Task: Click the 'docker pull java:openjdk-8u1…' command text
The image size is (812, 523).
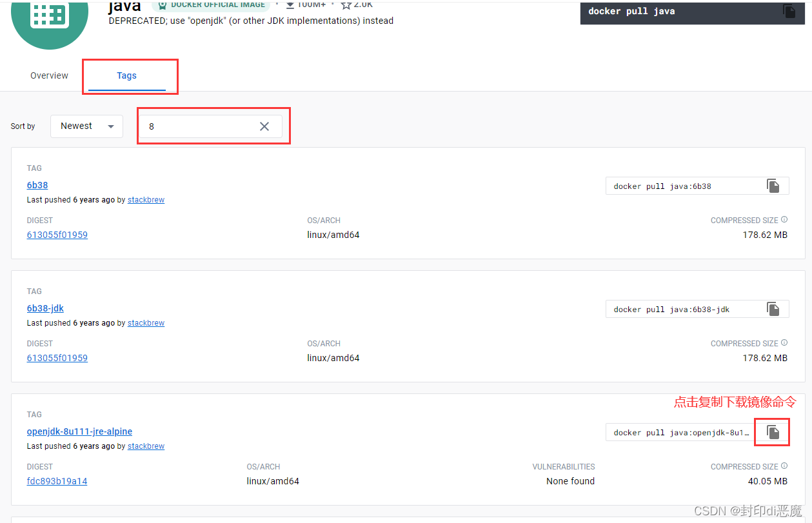Action: point(682,433)
